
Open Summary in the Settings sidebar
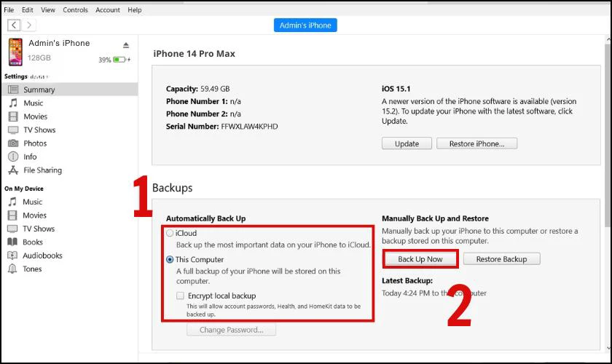[70, 90]
